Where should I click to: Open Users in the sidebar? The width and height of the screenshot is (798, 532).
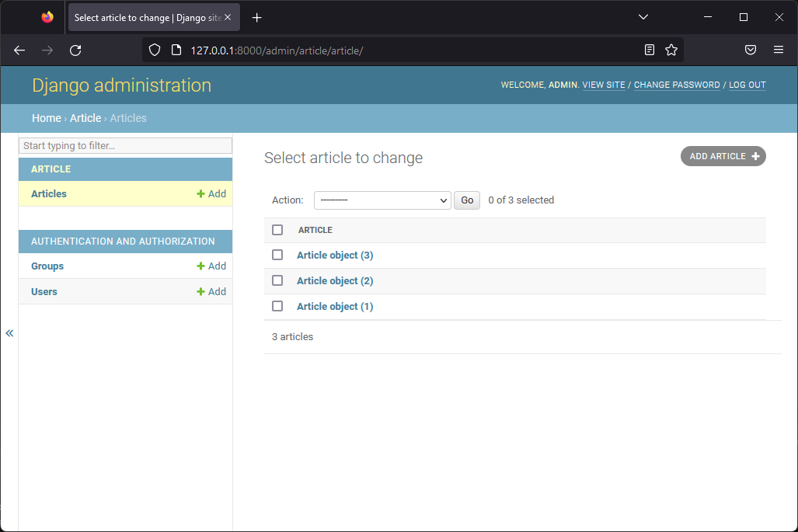click(x=44, y=292)
